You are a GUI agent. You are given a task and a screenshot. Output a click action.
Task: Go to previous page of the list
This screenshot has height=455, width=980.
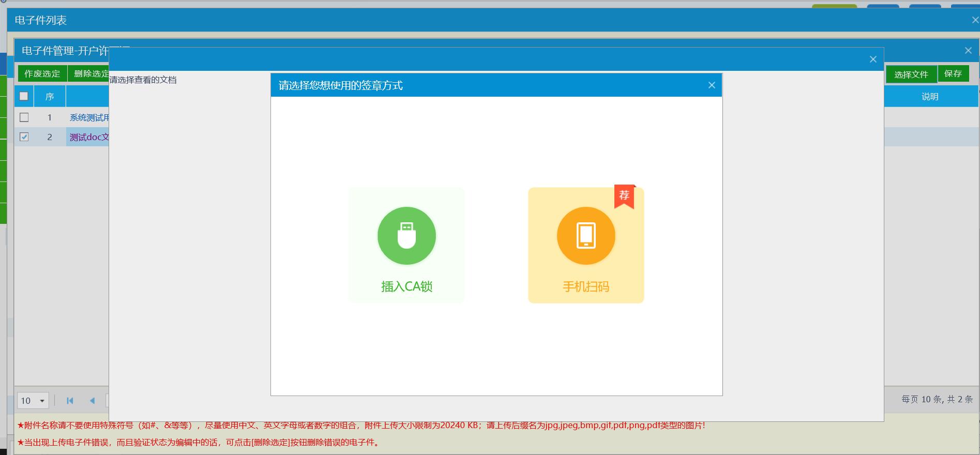[x=92, y=401]
